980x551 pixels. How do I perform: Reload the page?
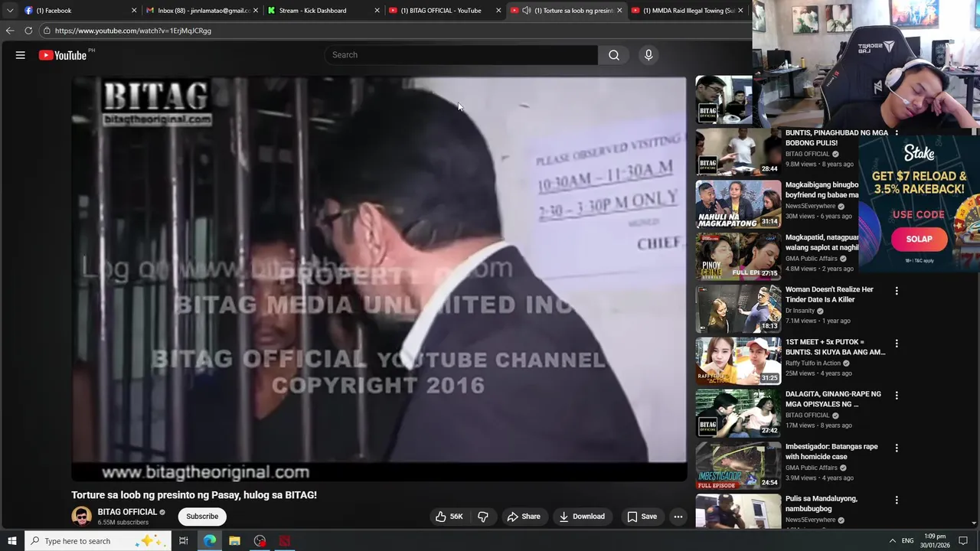coord(28,31)
